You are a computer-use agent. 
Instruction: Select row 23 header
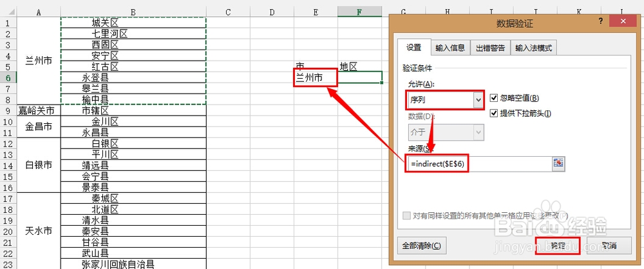coord(8,264)
